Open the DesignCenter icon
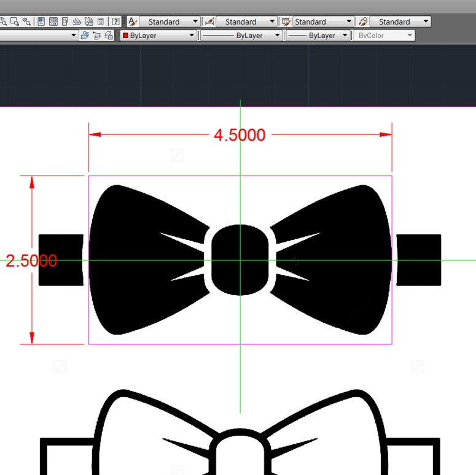The width and height of the screenshot is (476, 475). click(x=53, y=21)
